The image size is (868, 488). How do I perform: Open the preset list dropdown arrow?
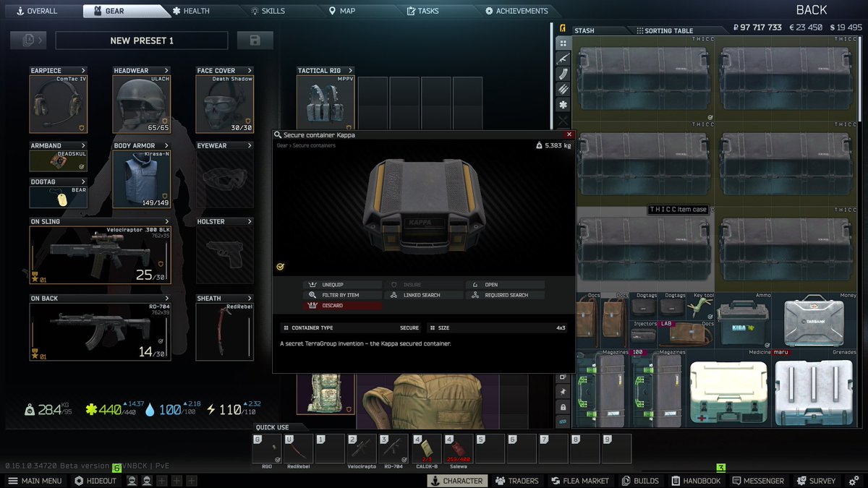coord(40,40)
